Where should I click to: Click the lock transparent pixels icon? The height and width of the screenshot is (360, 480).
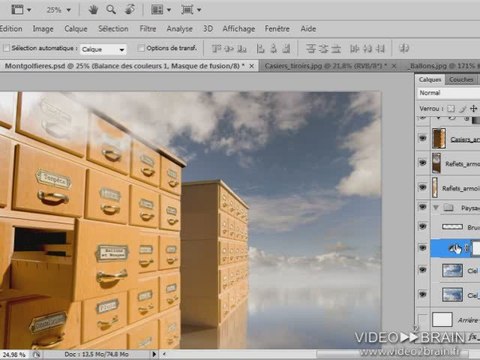[451, 109]
